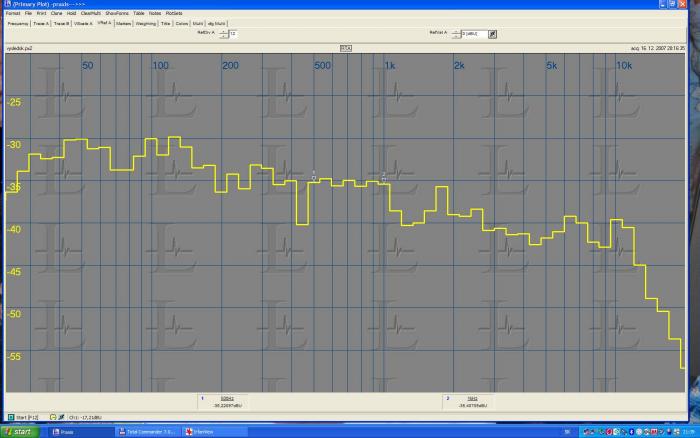The width and height of the screenshot is (700, 438).
Task: Select the Markers tab
Action: (123, 22)
